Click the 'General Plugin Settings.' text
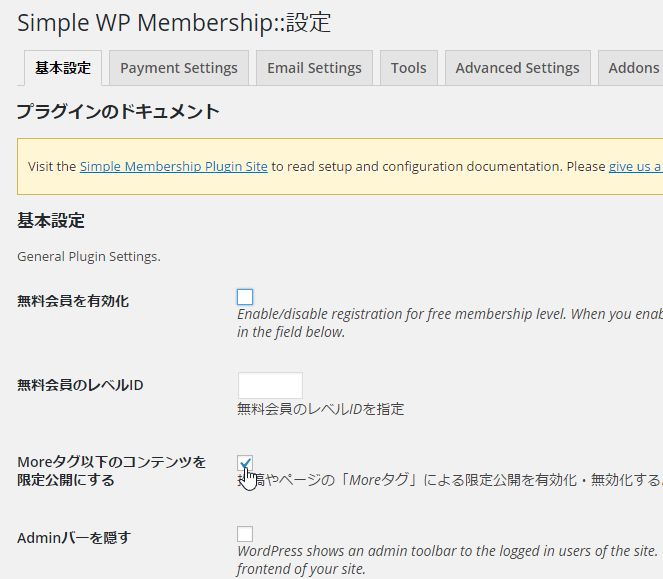 89,257
